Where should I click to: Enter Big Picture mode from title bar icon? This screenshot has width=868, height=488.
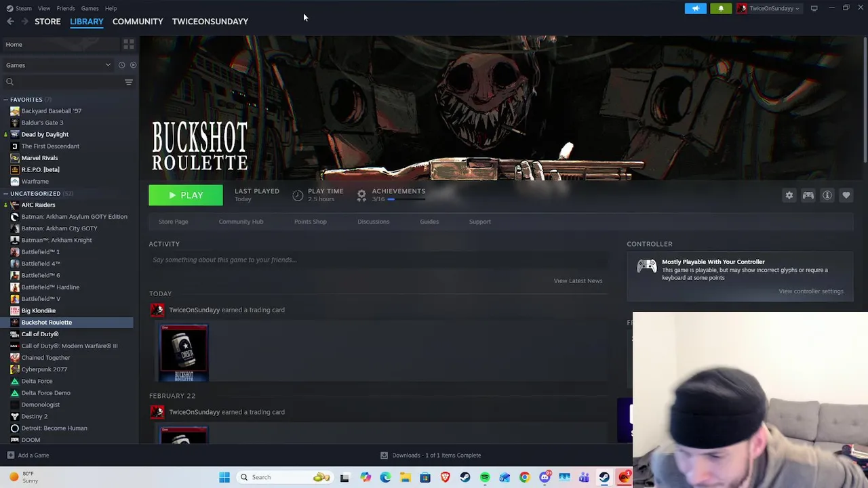814,8
